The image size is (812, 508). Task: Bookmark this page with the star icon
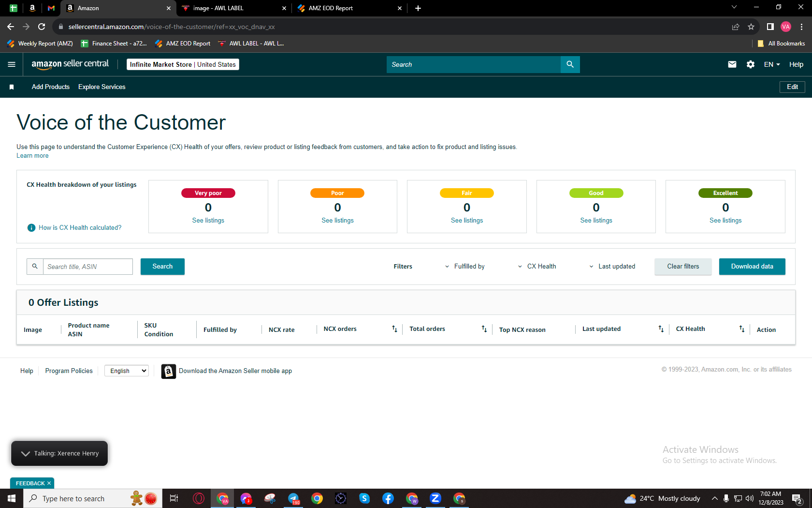point(751,27)
